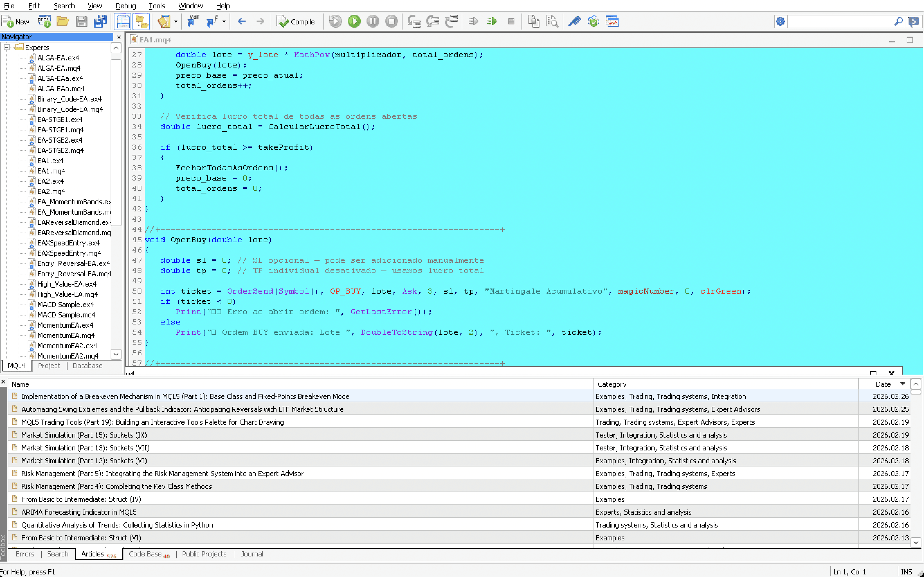Start debugging with green play icon

[x=354, y=22]
